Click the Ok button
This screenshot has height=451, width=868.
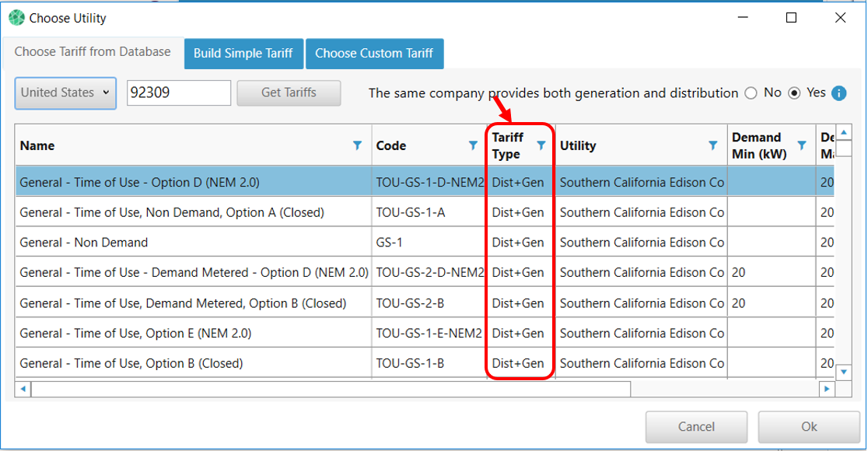pos(809,426)
